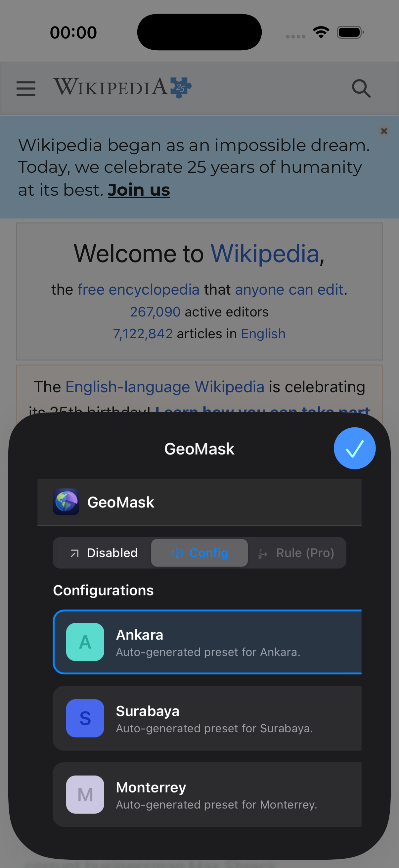399x868 pixels.
Task: Switch to the Rule (Pro) tab
Action: [296, 553]
